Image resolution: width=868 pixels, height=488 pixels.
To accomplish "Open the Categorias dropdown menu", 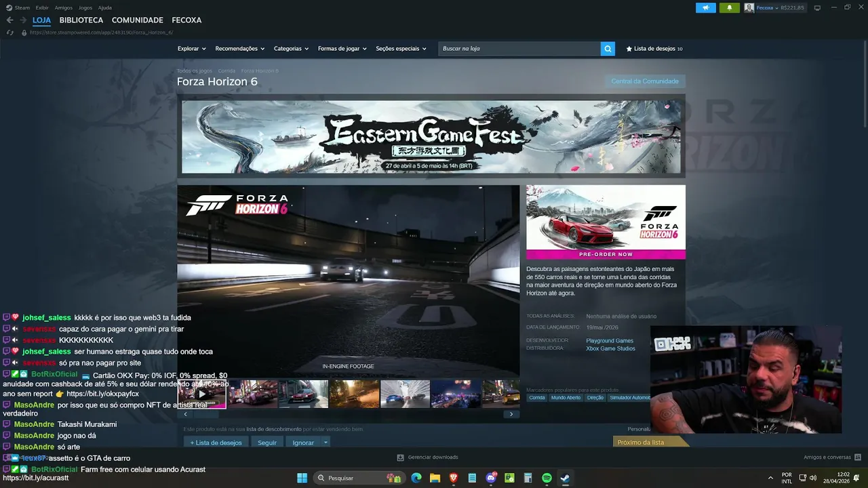I will click(291, 49).
